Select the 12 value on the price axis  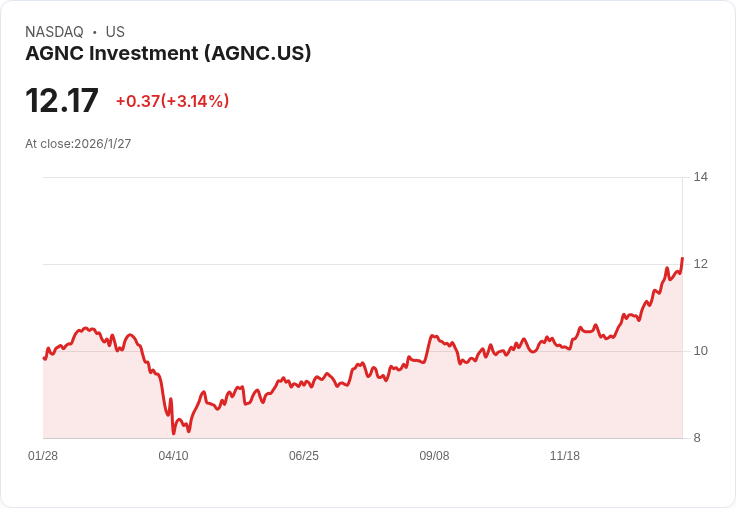tap(701, 264)
